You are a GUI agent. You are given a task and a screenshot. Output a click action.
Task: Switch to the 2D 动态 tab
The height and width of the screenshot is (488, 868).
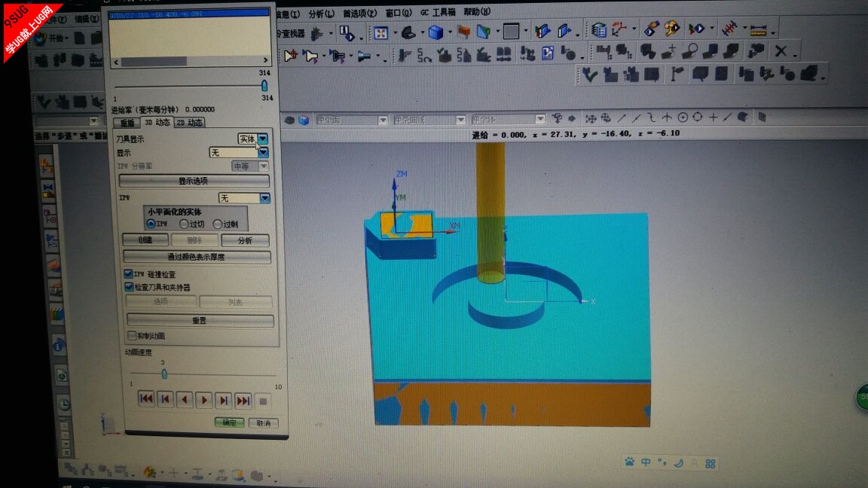coord(189,122)
